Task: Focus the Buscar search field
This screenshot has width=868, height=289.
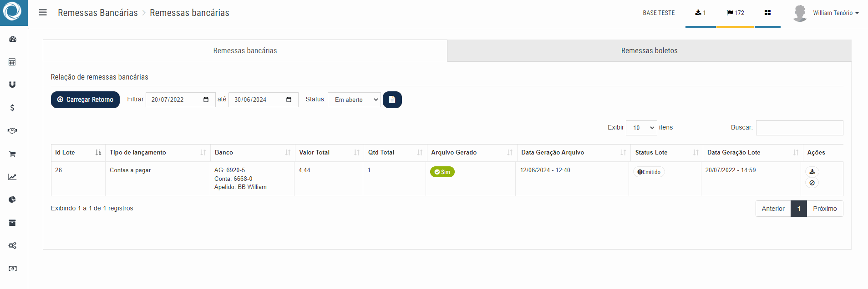Action: tap(799, 128)
